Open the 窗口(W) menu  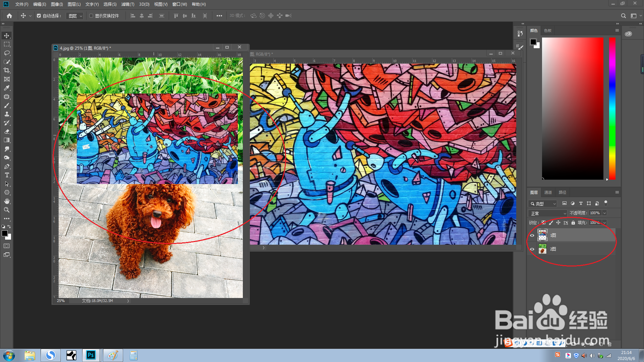pos(179,4)
